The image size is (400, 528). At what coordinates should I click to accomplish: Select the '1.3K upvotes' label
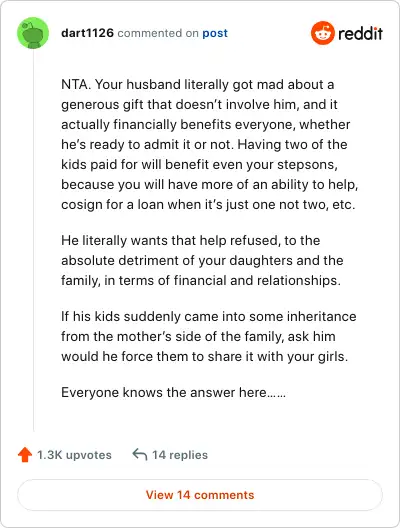[74, 455]
